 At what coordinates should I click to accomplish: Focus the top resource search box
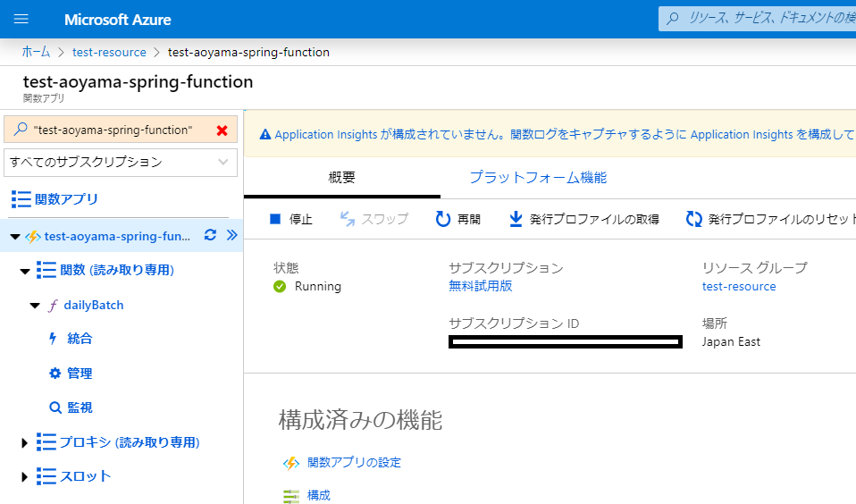pos(757,19)
